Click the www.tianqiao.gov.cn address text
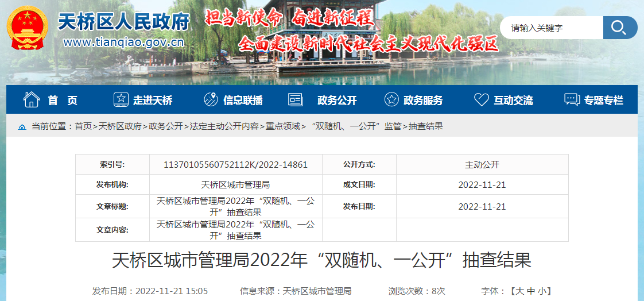 click(123, 42)
